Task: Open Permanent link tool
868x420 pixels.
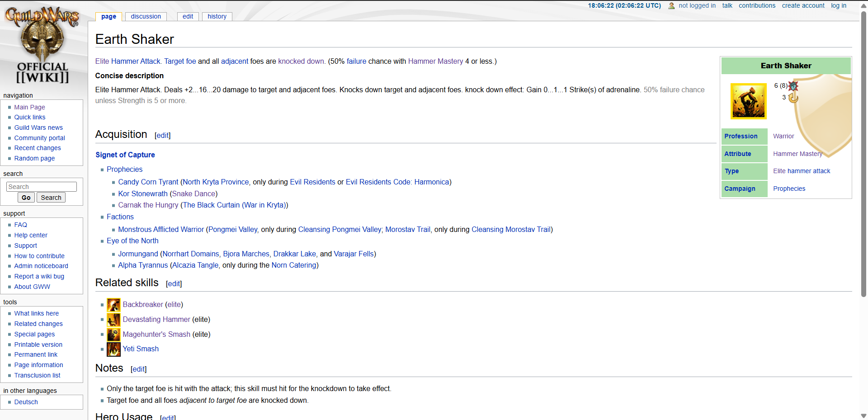Action: tap(36, 354)
